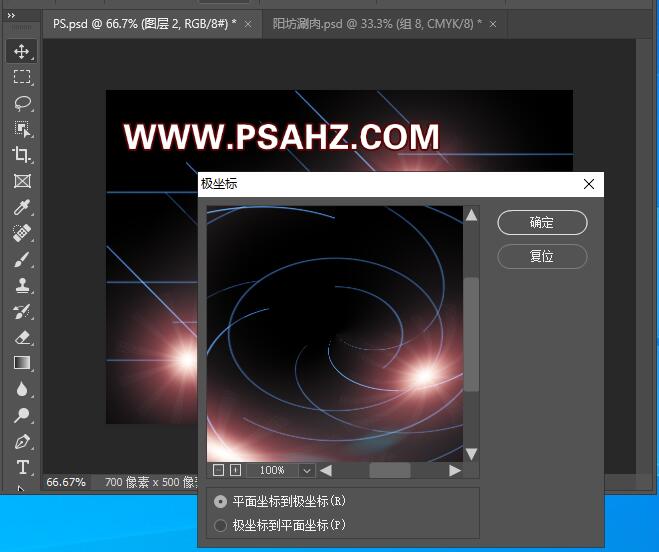Select the Rectangular Marquee tool
The image size is (659, 552).
click(x=21, y=77)
